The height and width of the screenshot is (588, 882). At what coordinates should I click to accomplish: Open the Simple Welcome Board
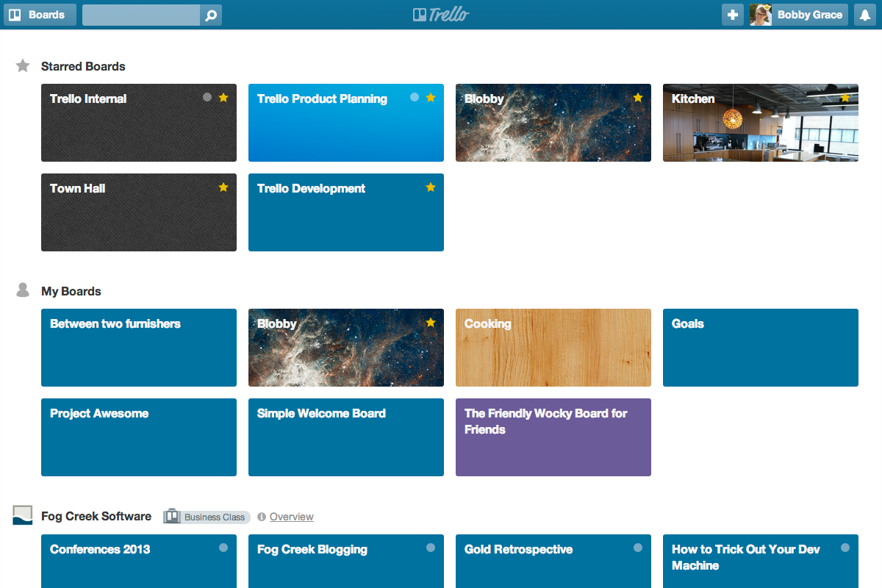coord(346,437)
